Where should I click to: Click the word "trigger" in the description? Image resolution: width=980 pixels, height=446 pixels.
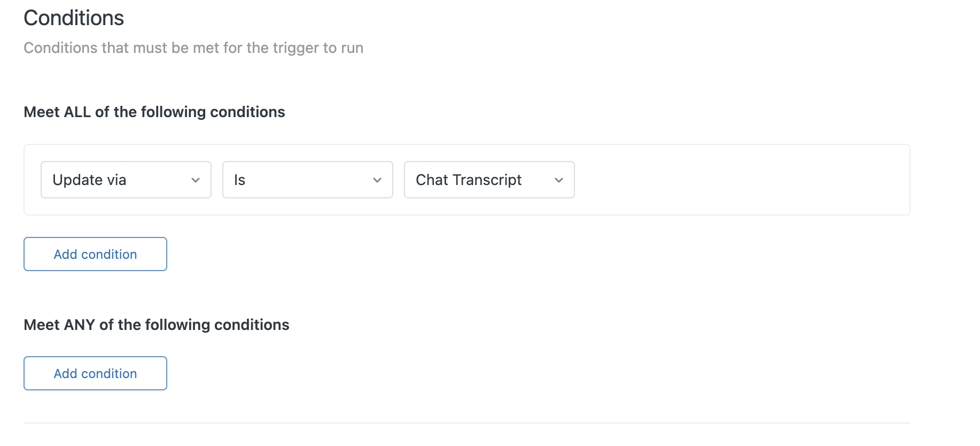(295, 48)
